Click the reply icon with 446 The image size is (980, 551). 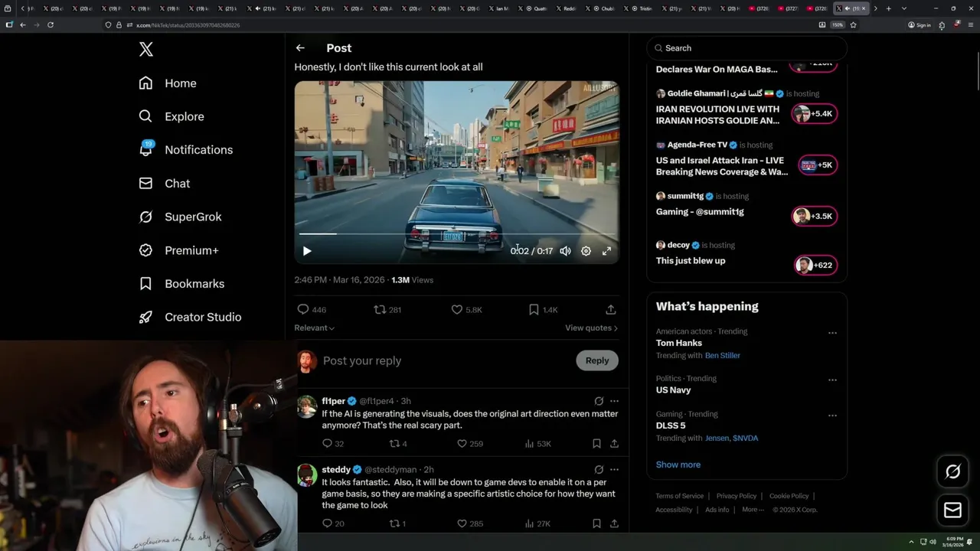click(x=311, y=309)
